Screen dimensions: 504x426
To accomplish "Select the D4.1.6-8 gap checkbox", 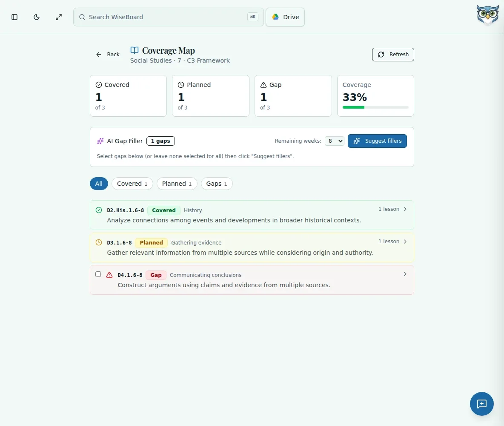I will pyautogui.click(x=98, y=274).
